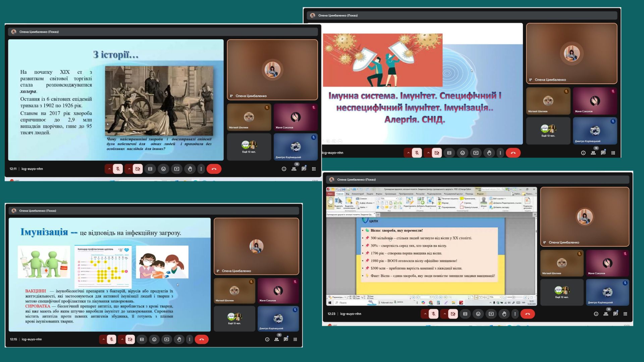Toggle microphone in the 12:11 meeting
Viewport: 644px width, 362px height.
pyautogui.click(x=118, y=169)
